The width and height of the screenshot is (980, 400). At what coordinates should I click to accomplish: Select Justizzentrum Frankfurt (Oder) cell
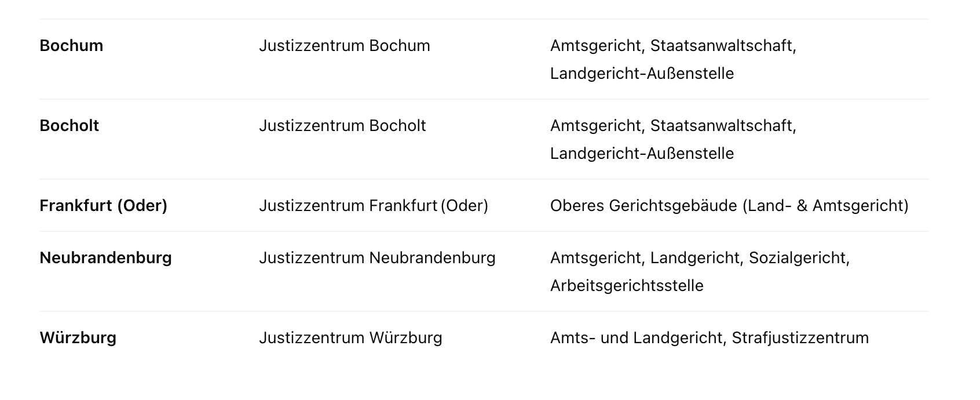(374, 206)
